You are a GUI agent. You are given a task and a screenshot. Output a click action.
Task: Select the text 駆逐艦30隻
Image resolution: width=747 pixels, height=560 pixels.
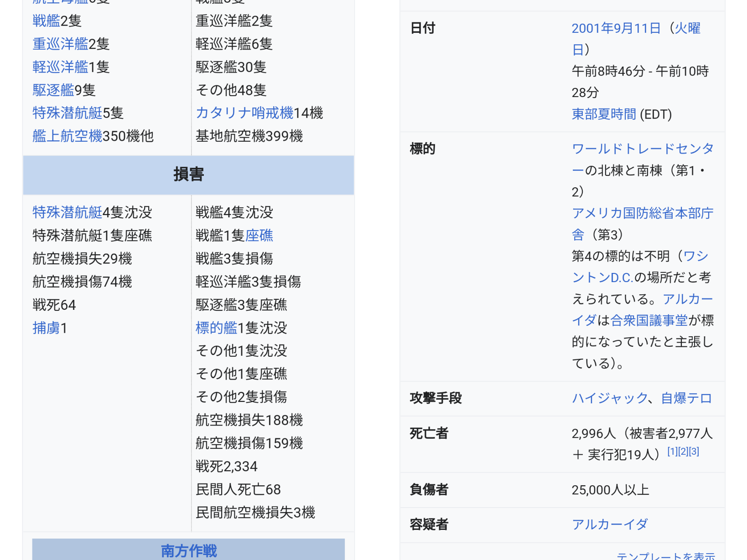tap(231, 67)
